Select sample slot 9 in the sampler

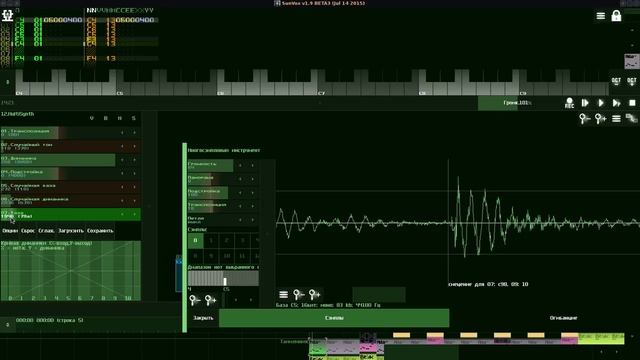click(211, 256)
